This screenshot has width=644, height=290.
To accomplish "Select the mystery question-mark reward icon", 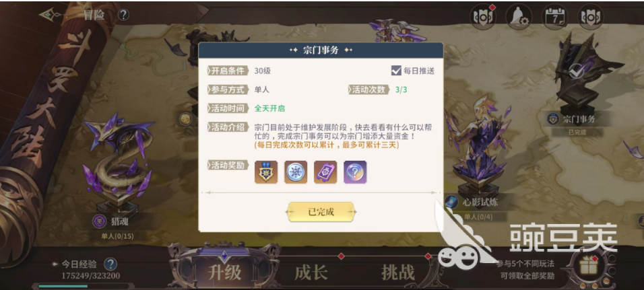I will (355, 172).
